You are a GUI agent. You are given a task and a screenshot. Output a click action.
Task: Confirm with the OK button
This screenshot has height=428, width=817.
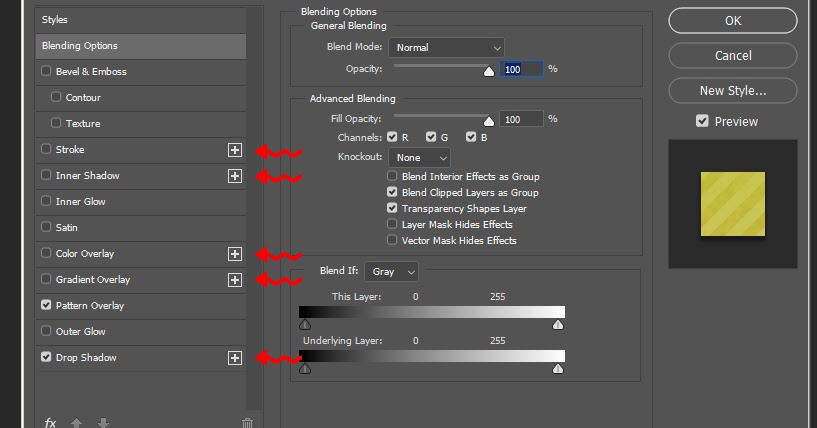(x=733, y=21)
